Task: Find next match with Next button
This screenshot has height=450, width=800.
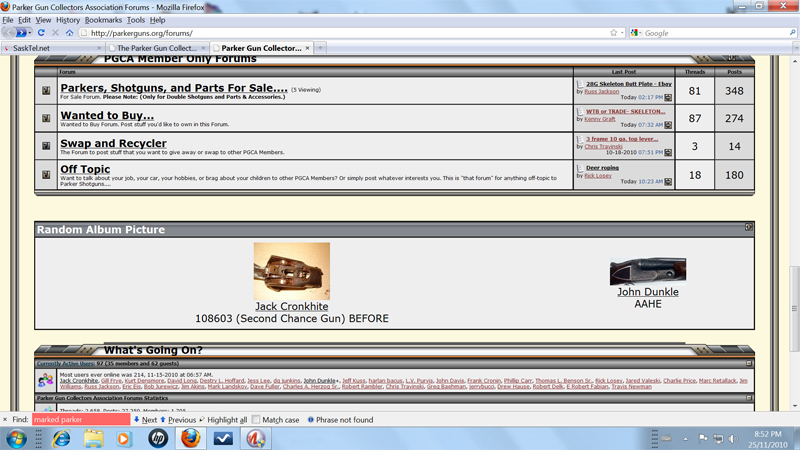Action: click(x=145, y=420)
